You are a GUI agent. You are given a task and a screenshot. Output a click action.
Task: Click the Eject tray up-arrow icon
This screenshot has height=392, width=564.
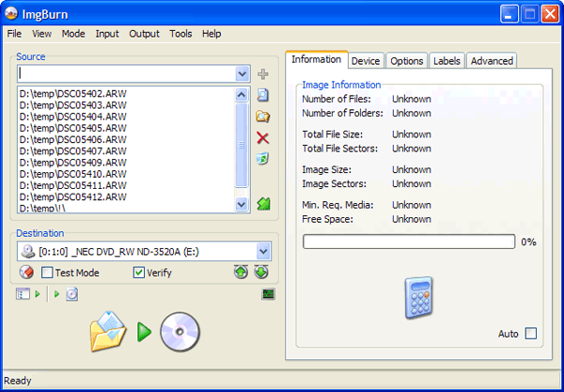[x=241, y=272]
